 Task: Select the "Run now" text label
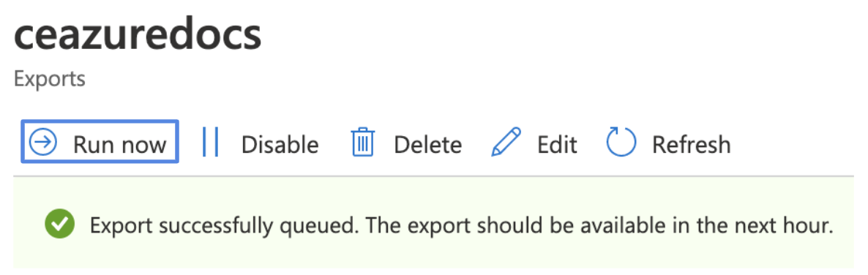[119, 144]
